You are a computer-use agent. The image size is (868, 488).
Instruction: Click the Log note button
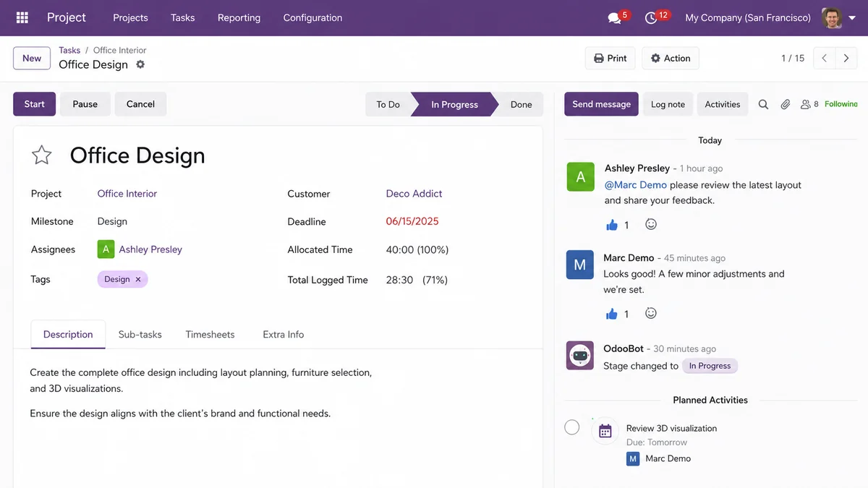[668, 104]
